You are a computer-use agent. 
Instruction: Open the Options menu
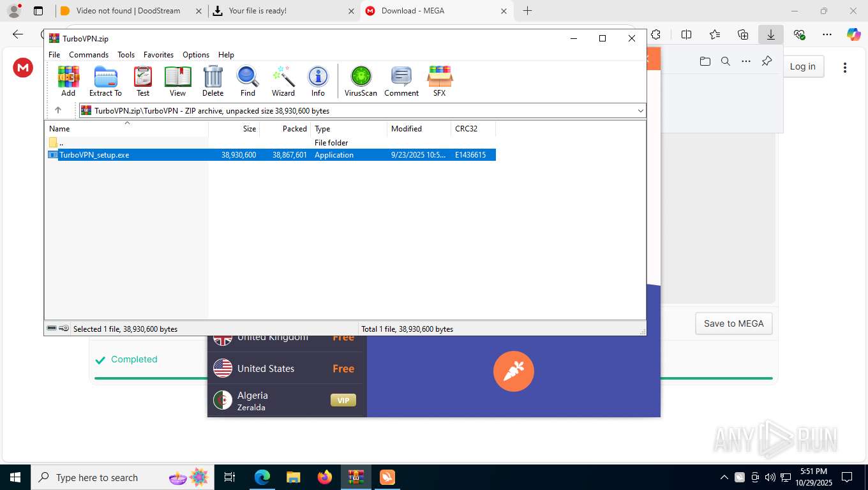click(196, 55)
